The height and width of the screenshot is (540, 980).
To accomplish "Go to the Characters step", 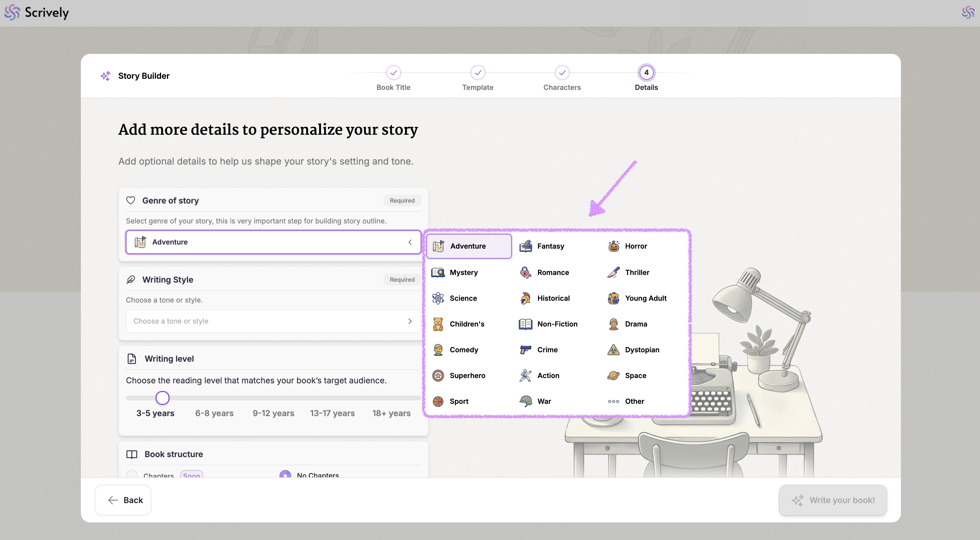I will [562, 73].
